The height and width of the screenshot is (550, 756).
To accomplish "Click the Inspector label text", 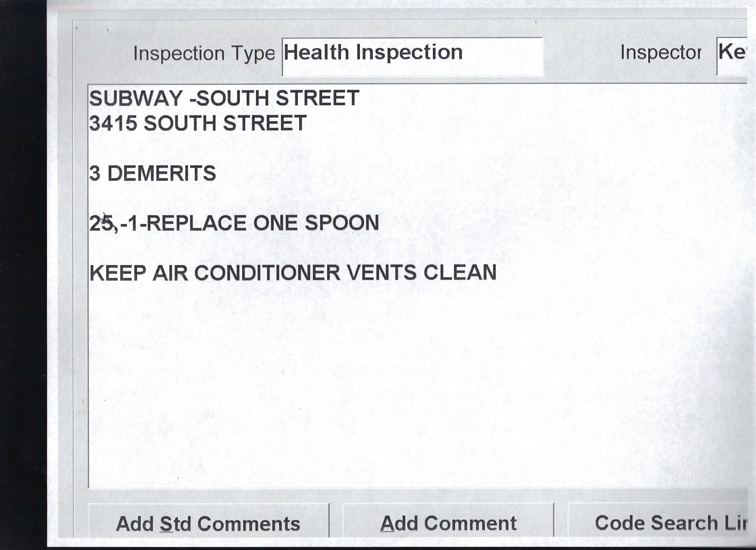I will point(660,53).
